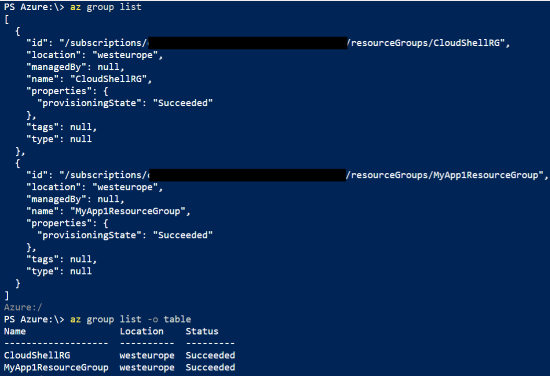The width and height of the screenshot is (550, 376).
Task: Click the Name column header
Action: point(15,331)
